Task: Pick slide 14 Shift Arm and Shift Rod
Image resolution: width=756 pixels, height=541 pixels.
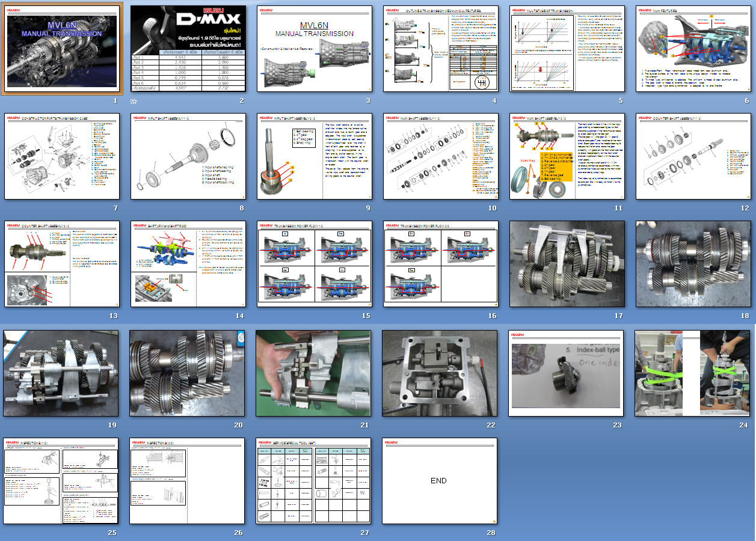Action: 188,264
